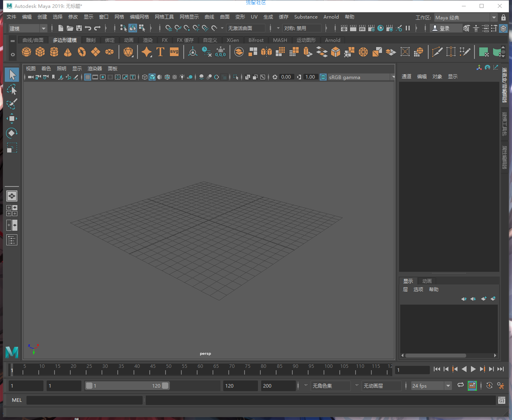Screen dimensions: 512x420
Task: Click the MEL script language button
Action: [x=17, y=400]
